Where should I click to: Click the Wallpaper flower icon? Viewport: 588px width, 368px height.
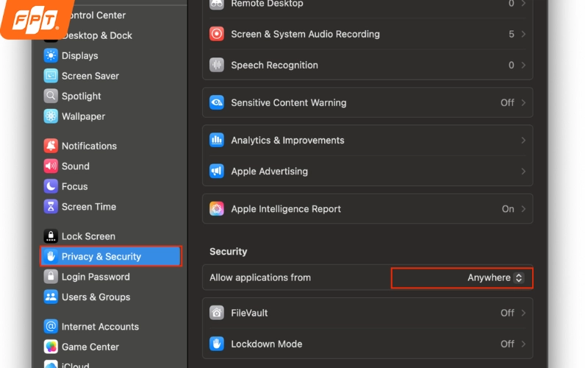pos(51,116)
